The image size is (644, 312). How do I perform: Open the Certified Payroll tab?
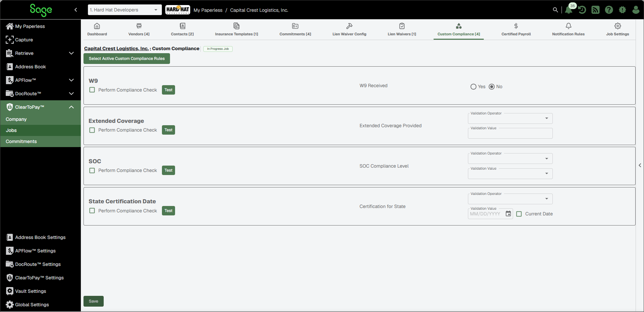coord(516,30)
